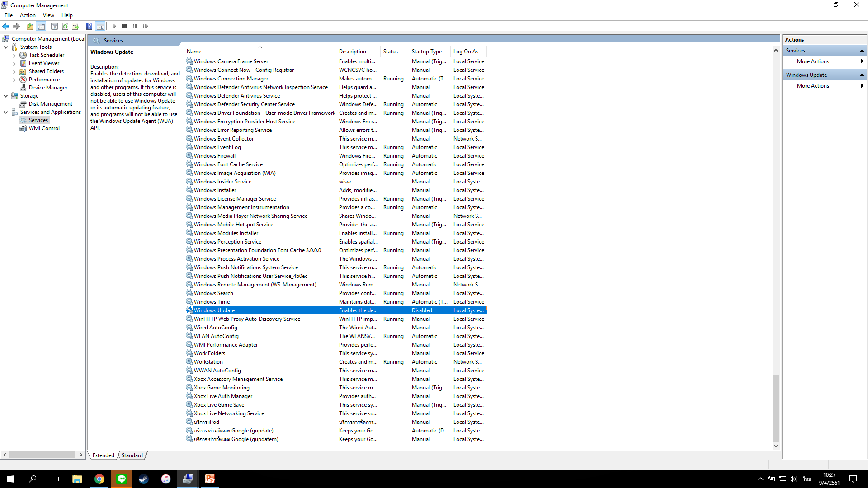Click the Refresh toolbar icon
The image size is (868, 488).
[65, 26]
